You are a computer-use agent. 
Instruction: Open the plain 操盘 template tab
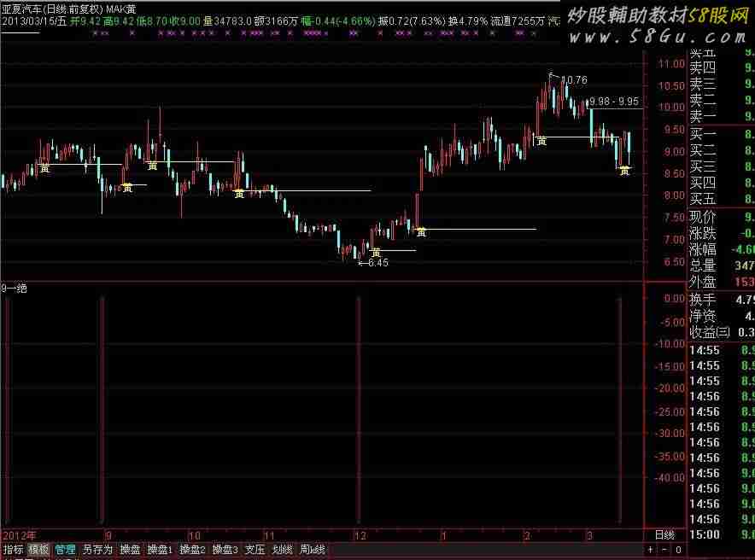coord(130,550)
